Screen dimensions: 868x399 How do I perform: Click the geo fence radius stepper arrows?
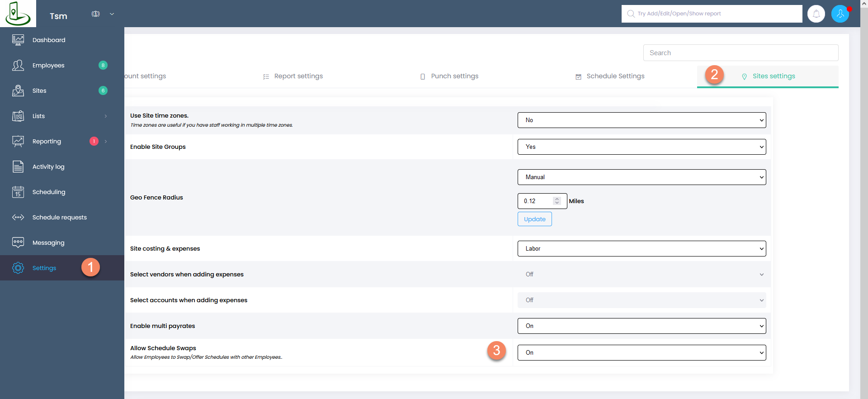click(557, 201)
